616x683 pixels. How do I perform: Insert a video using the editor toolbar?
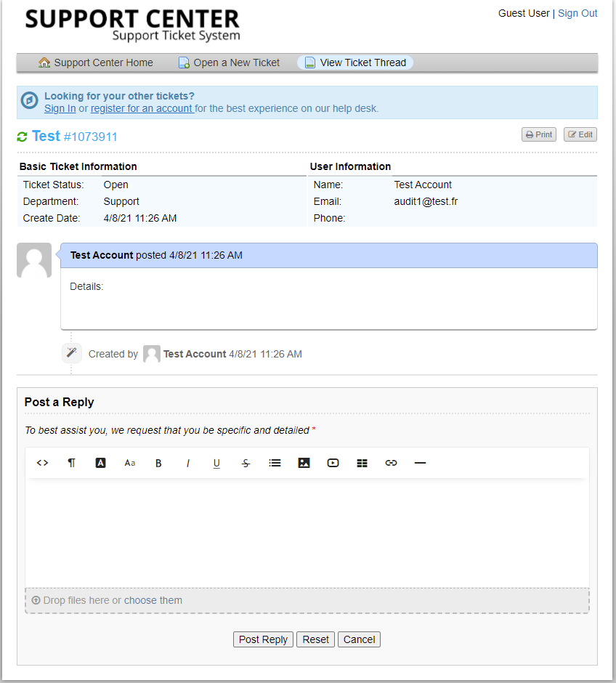(x=333, y=463)
